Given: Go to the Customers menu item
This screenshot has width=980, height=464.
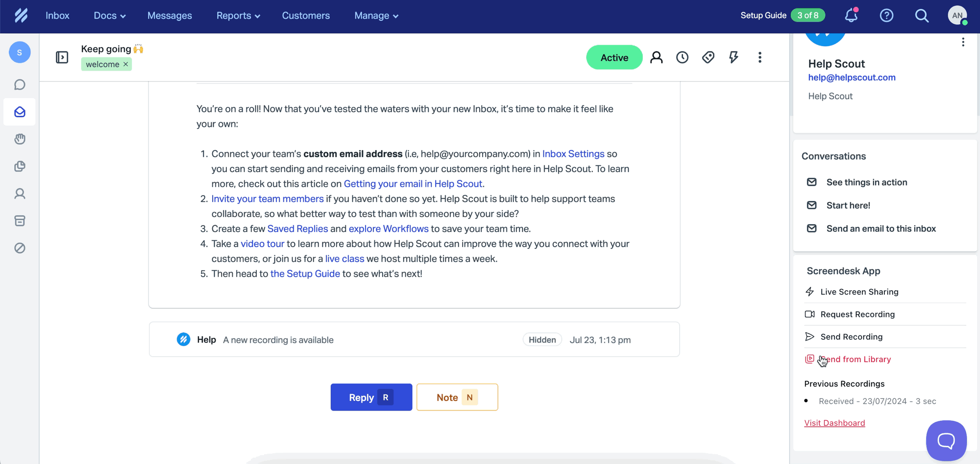Looking at the screenshot, I should tap(306, 15).
